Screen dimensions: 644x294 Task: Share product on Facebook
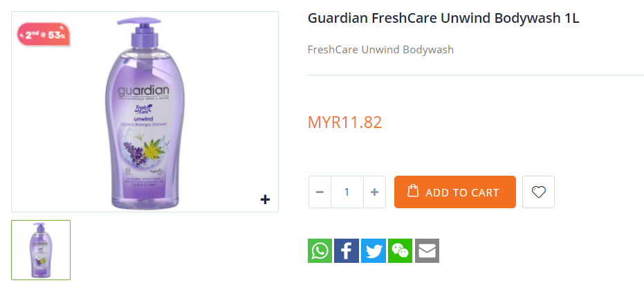347,250
